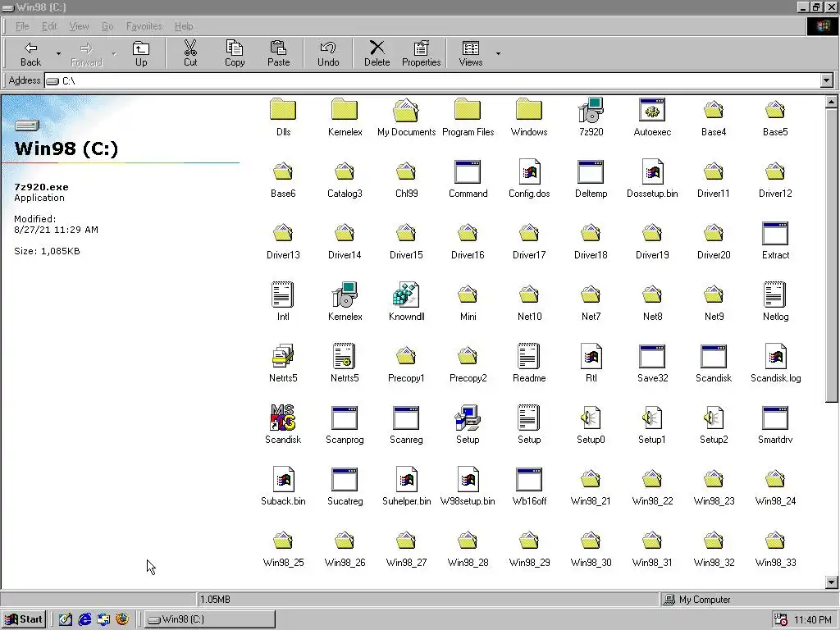Select the Autoexec batch file icon
Viewport: 840px width, 630px height.
652,109
